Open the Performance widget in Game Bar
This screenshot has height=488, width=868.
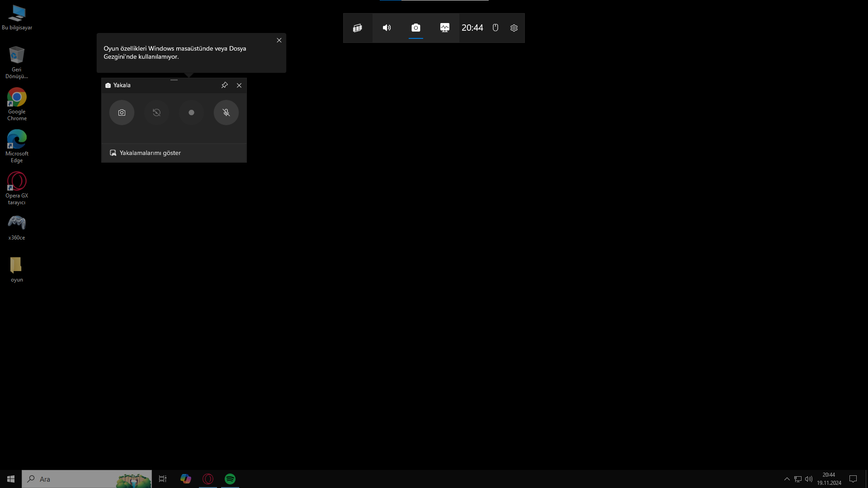pos(445,28)
